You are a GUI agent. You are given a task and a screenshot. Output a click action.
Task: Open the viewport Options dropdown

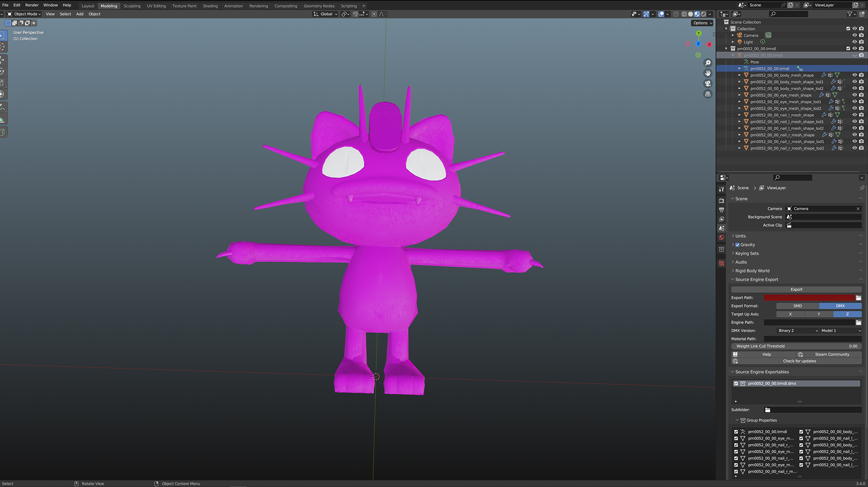[702, 23]
